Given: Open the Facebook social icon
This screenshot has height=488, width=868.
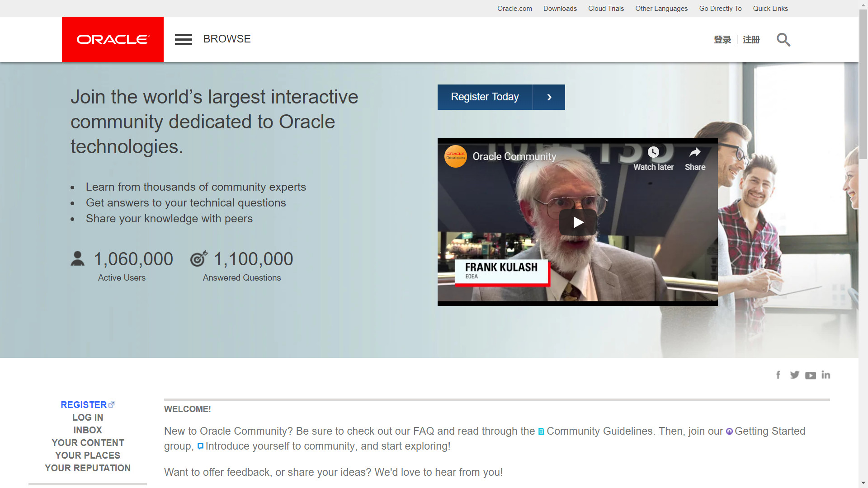Looking at the screenshot, I should coord(778,375).
